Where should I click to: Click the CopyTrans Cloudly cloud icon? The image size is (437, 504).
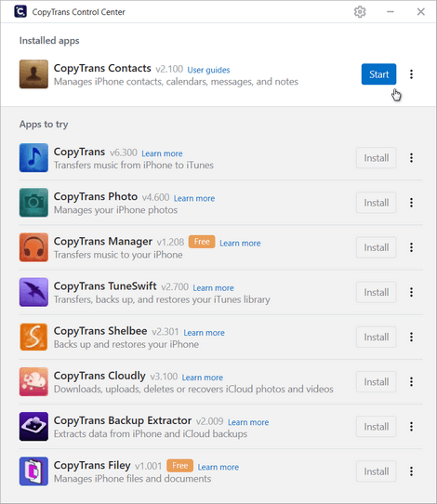point(33,382)
